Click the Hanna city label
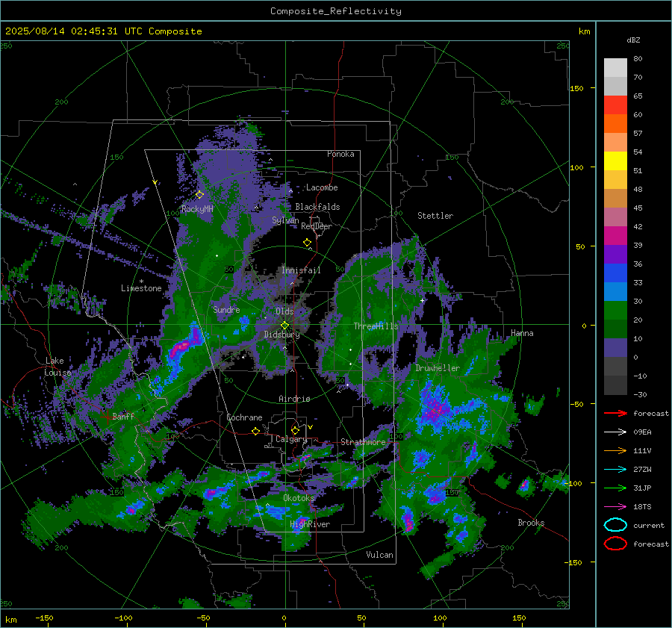Image resolution: width=672 pixels, height=628 pixels. coord(522,334)
